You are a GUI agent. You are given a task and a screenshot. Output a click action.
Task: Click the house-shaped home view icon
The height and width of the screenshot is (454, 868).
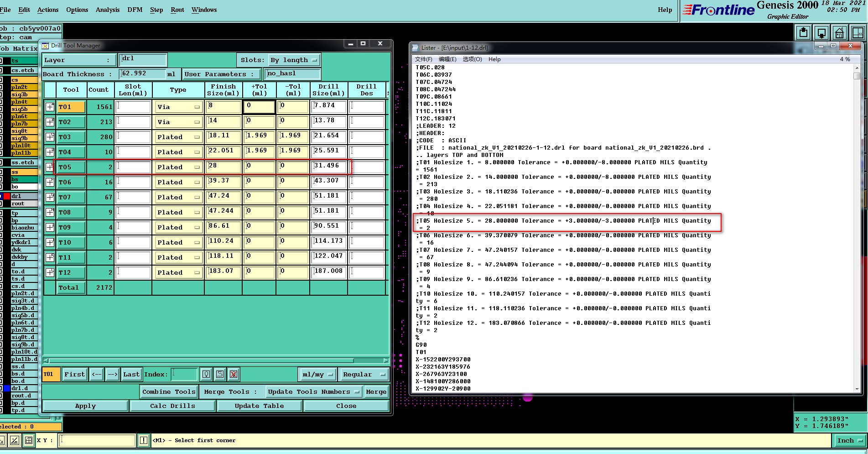coord(839,33)
